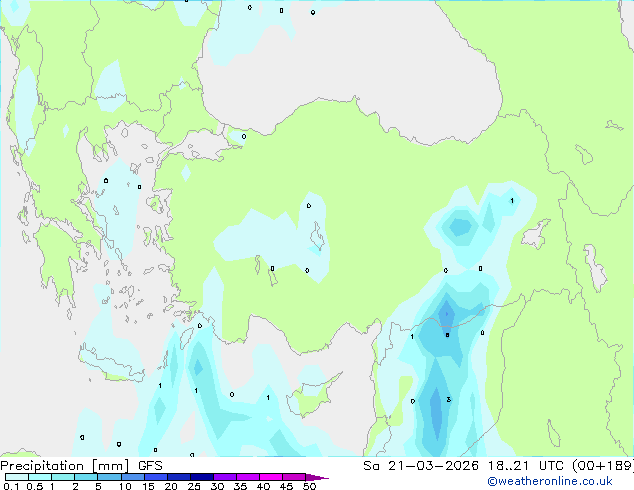Click the '15' legend scale label
The width and height of the screenshot is (634, 490).
coord(148,486)
